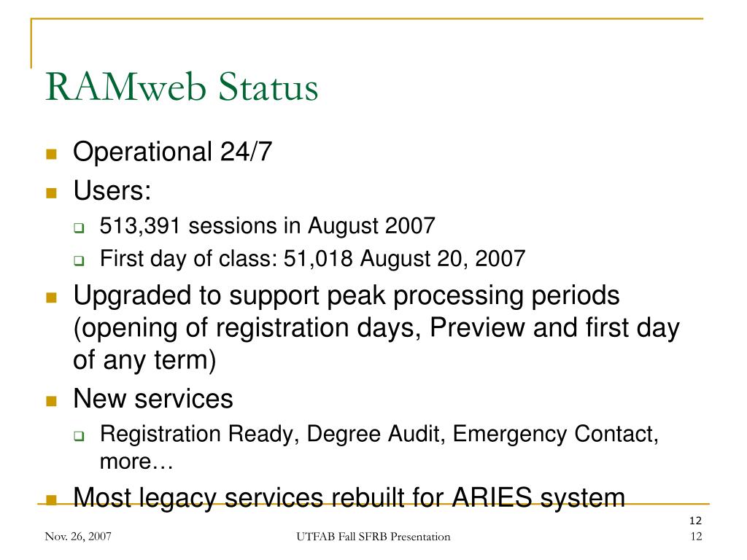Click the Nov. 26, 2007 footer date
This screenshot has height=560, width=747.
(x=78, y=537)
